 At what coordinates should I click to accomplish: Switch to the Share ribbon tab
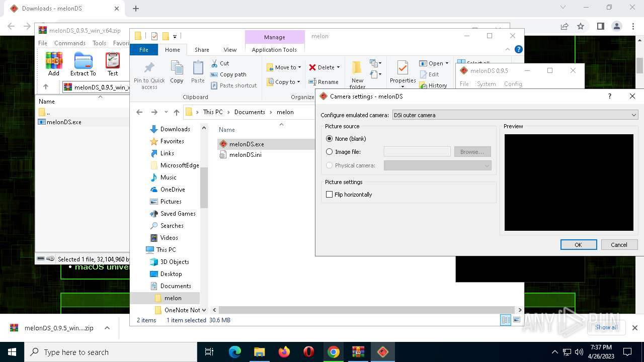coord(202,50)
